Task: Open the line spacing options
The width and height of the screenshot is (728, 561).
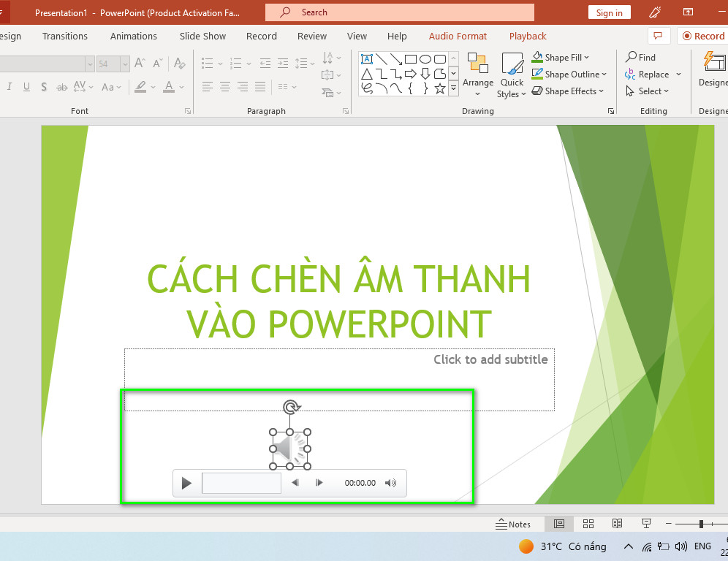Action: point(304,63)
